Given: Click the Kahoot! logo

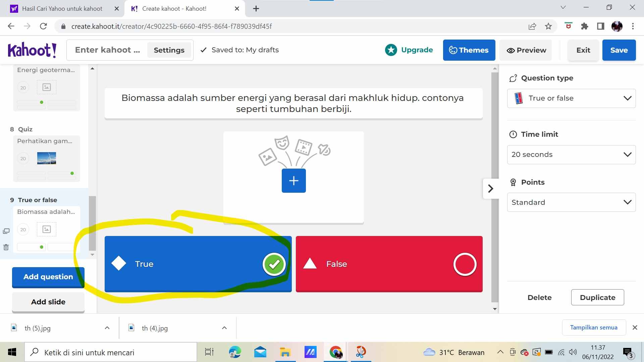Looking at the screenshot, I should coord(32,50).
